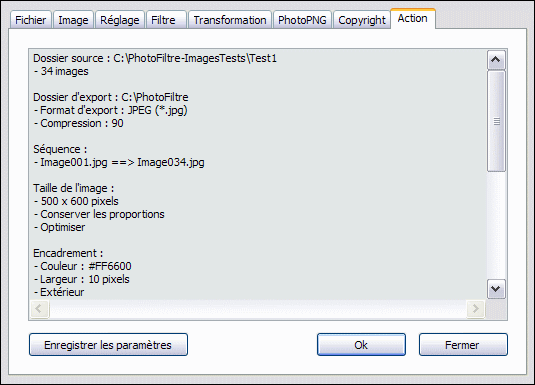The width and height of the screenshot is (535, 385).
Task: Click Enregistrer les paramètres button
Action: click(108, 345)
